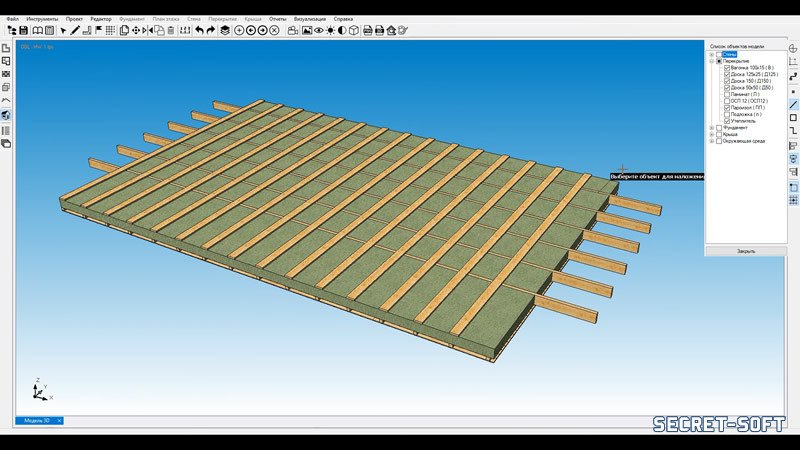Click the Закрыть button
This screenshot has height=450, width=800.
coord(746,251)
